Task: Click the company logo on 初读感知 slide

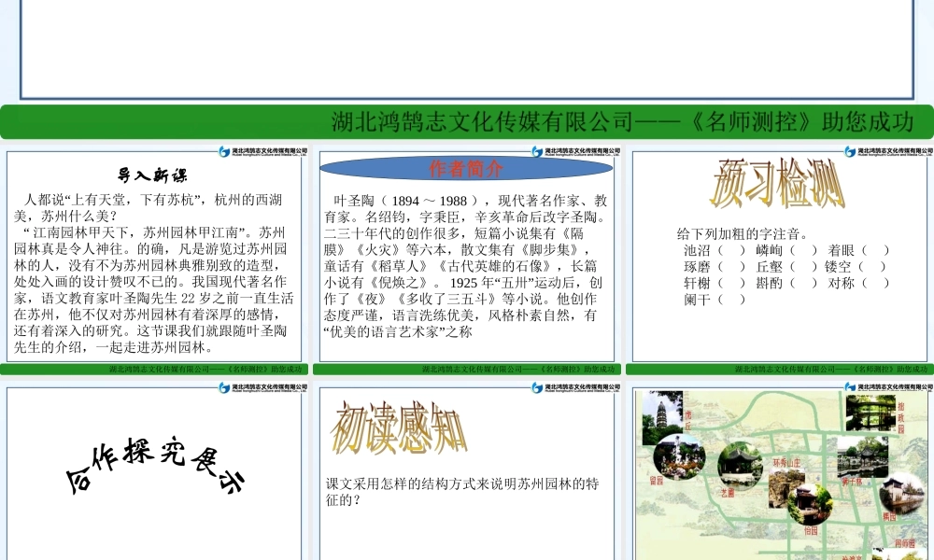Action: 575,387
